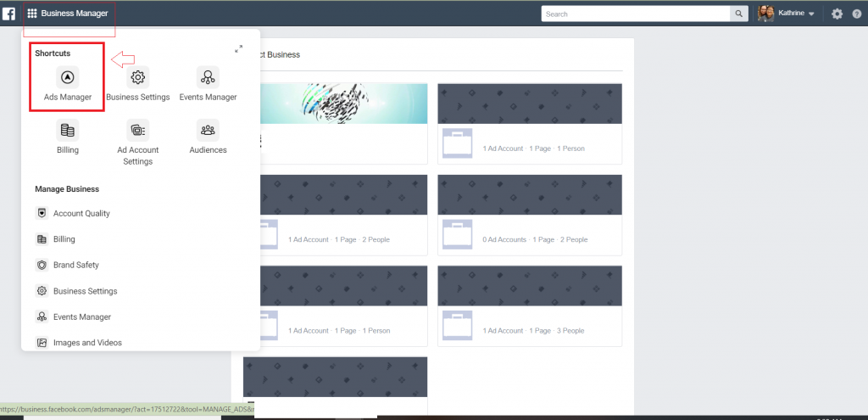Select business with 0 Ad Accounts
868x420 pixels.
click(x=530, y=215)
